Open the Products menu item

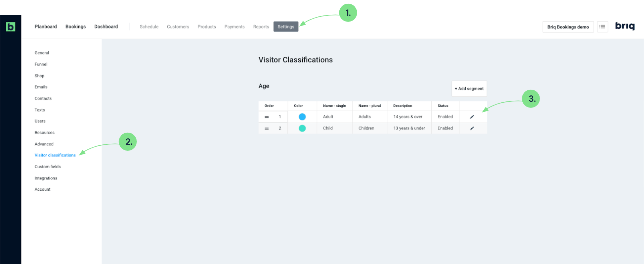click(x=207, y=27)
